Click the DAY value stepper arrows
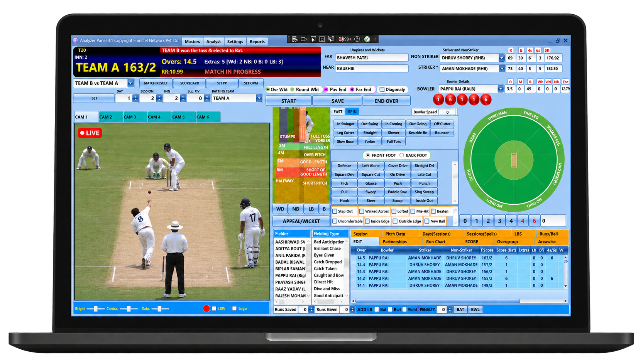The width and height of the screenshot is (643, 364). (x=135, y=98)
